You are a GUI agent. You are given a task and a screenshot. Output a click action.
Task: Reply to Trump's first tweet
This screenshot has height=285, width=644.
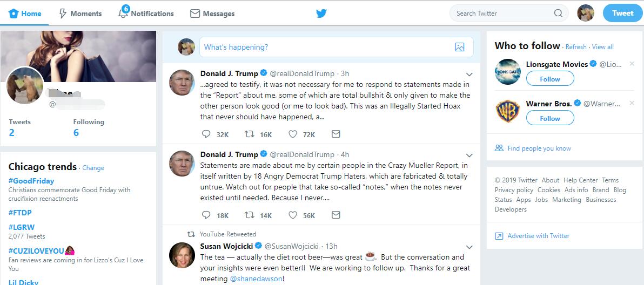click(x=206, y=134)
